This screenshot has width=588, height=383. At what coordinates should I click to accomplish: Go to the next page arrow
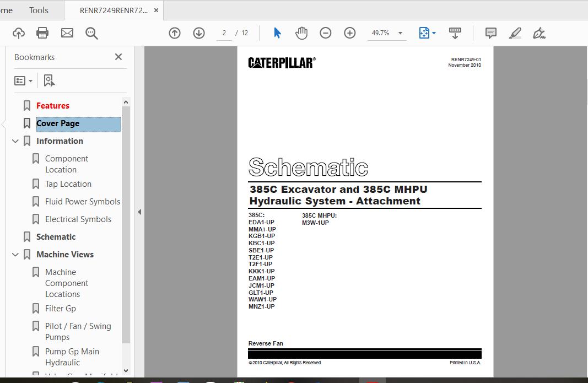coord(199,34)
